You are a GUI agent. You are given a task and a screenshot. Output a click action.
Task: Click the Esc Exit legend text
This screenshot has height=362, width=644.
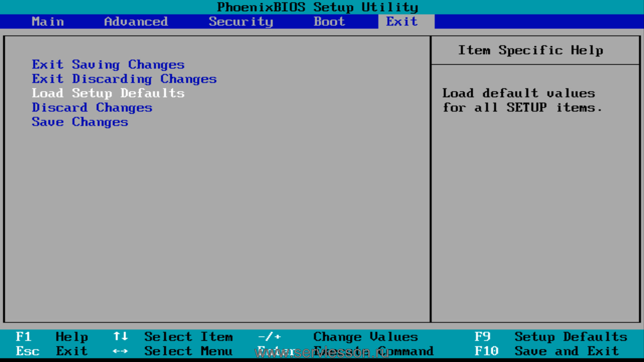[x=72, y=351]
